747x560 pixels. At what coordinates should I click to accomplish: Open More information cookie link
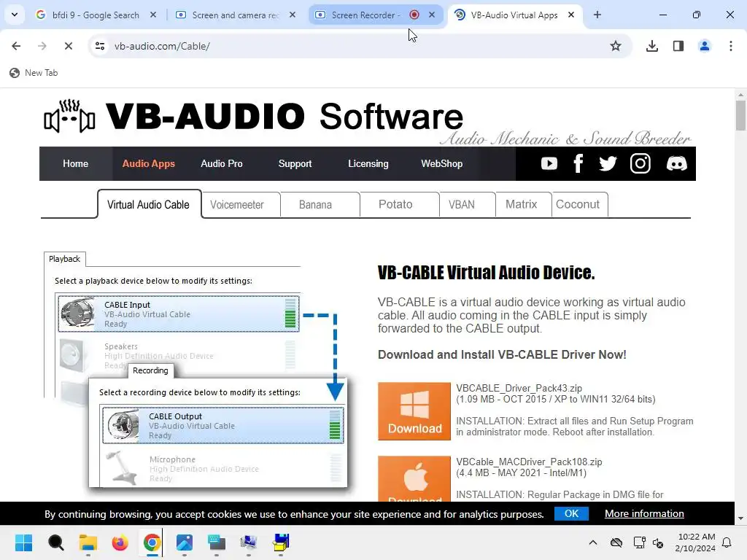[644, 513]
